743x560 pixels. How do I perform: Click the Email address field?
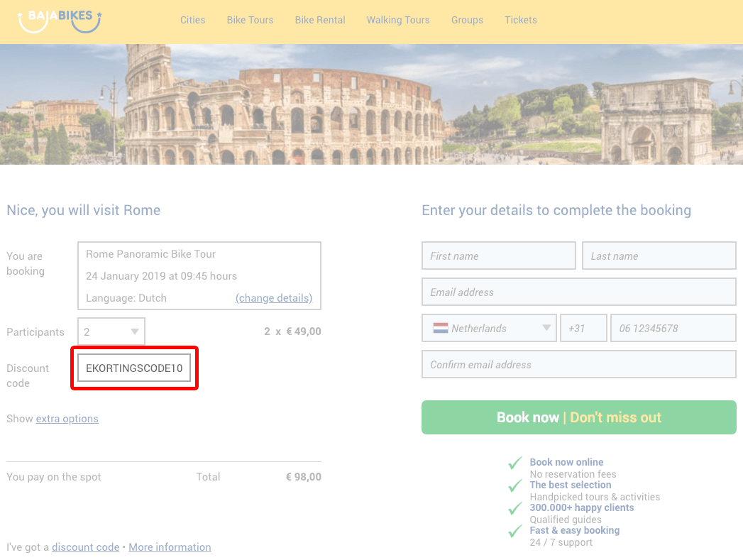578,292
